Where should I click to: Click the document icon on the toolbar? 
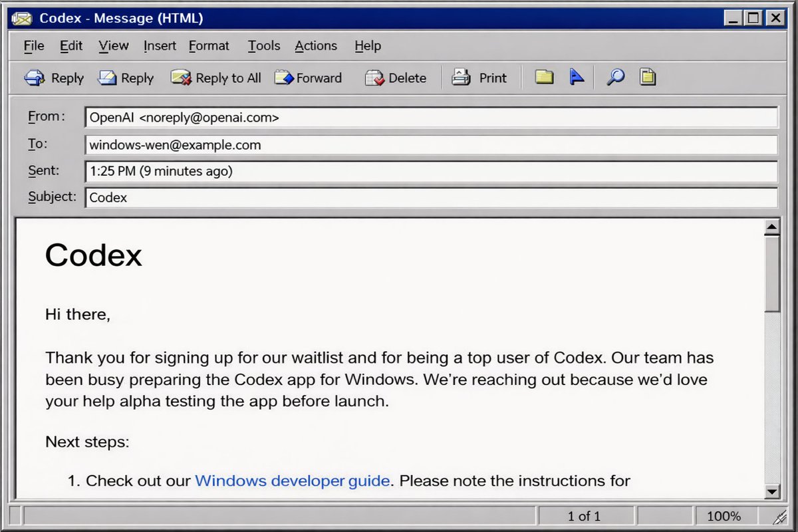[x=648, y=77]
